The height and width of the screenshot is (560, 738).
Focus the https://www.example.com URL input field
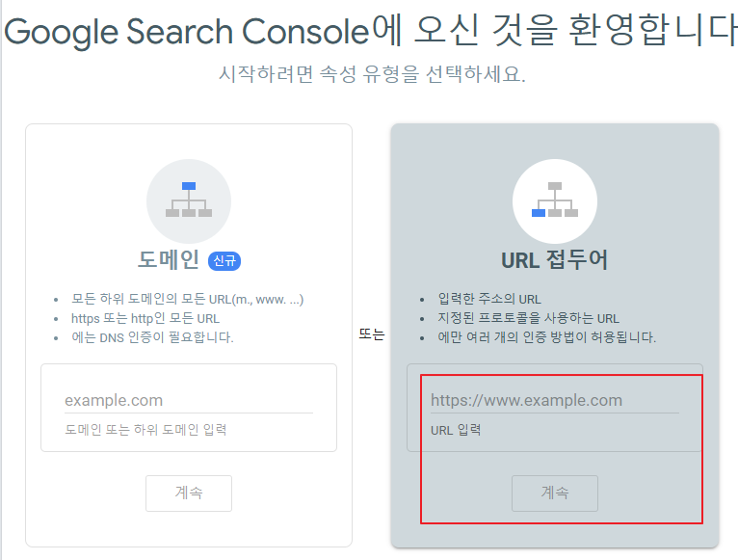(554, 401)
